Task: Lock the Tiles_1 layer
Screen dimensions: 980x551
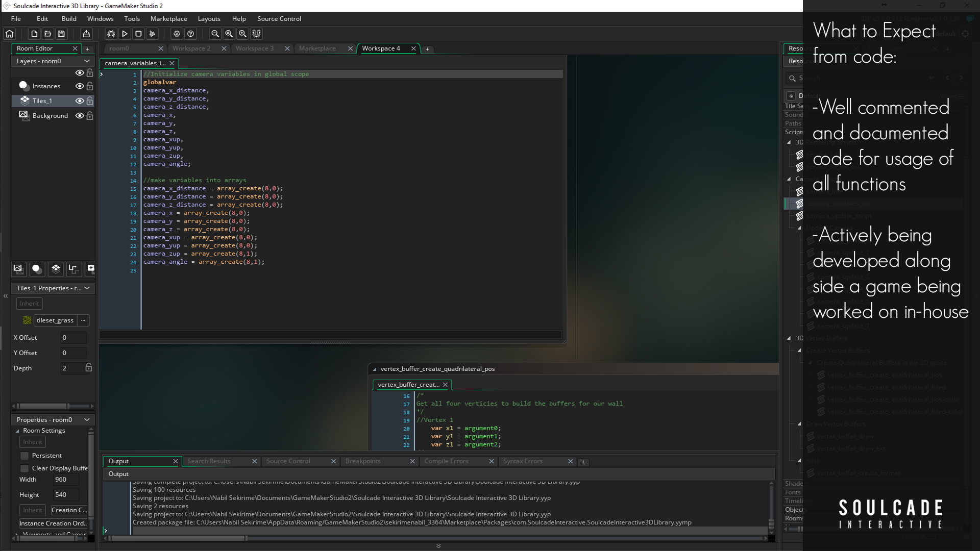Action: pos(90,101)
